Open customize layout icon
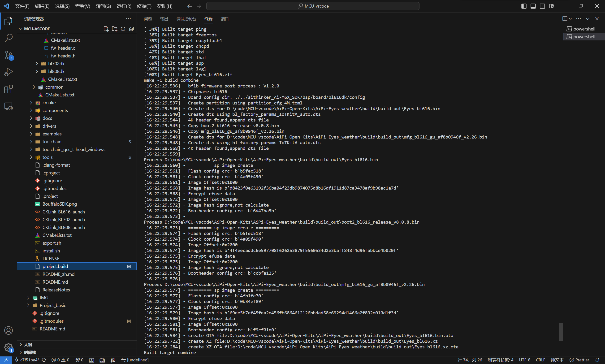 pyautogui.click(x=552, y=6)
